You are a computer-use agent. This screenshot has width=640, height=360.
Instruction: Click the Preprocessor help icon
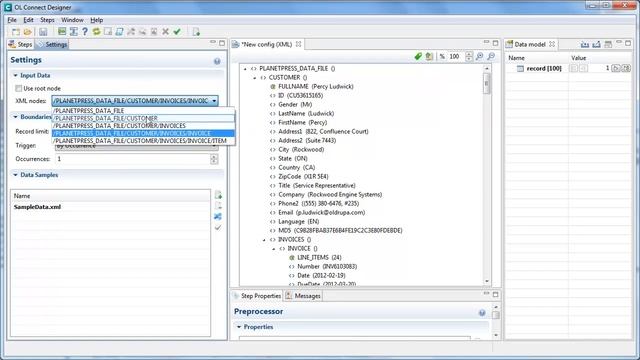[482, 313]
